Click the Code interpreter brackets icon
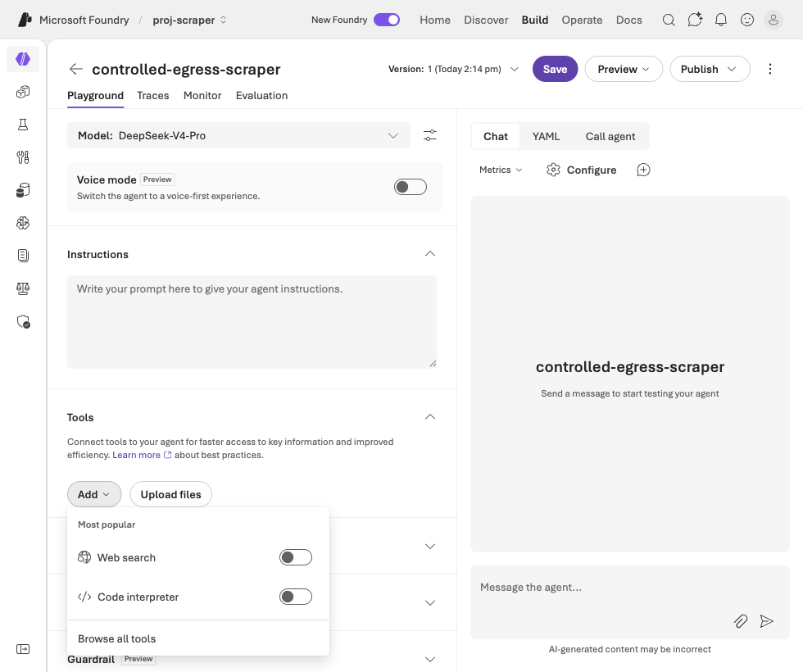Screen dimensions: 803x672 [x=84, y=597]
